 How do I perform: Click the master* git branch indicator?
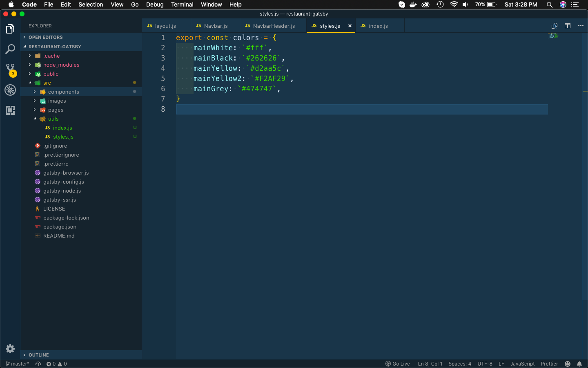coord(18,364)
